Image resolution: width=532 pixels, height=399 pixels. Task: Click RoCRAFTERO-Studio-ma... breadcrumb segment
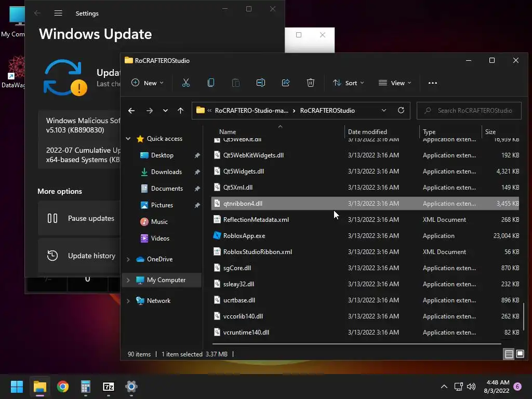251,111
